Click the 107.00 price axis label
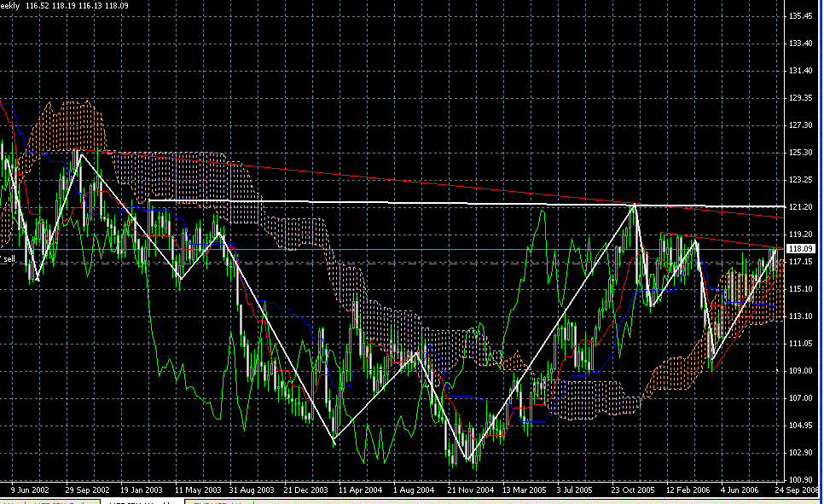824x504 pixels. (x=801, y=398)
